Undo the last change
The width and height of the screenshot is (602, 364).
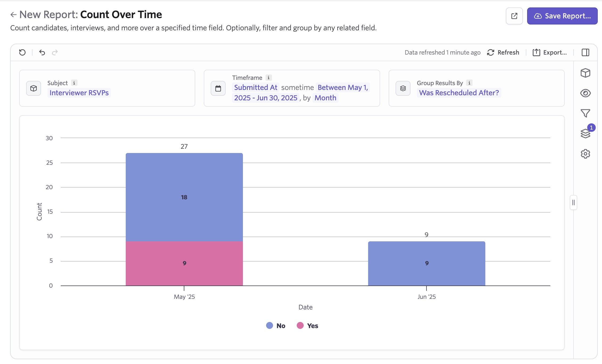click(x=42, y=52)
